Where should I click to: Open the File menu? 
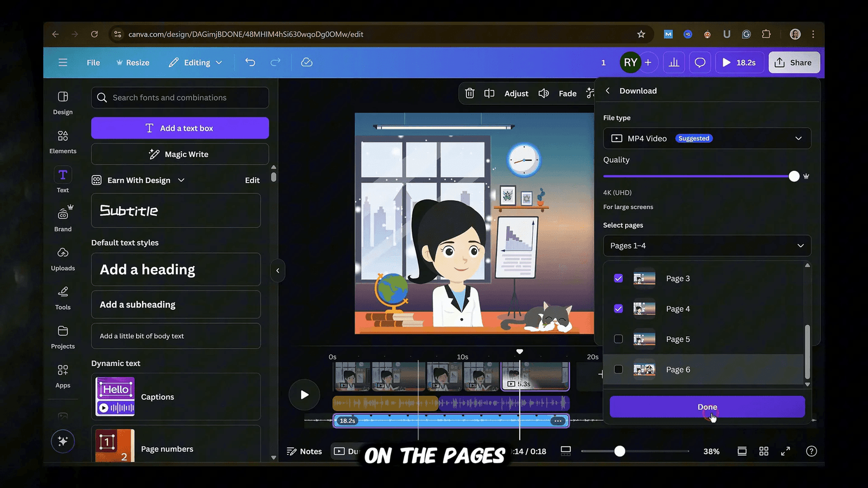tap(93, 62)
